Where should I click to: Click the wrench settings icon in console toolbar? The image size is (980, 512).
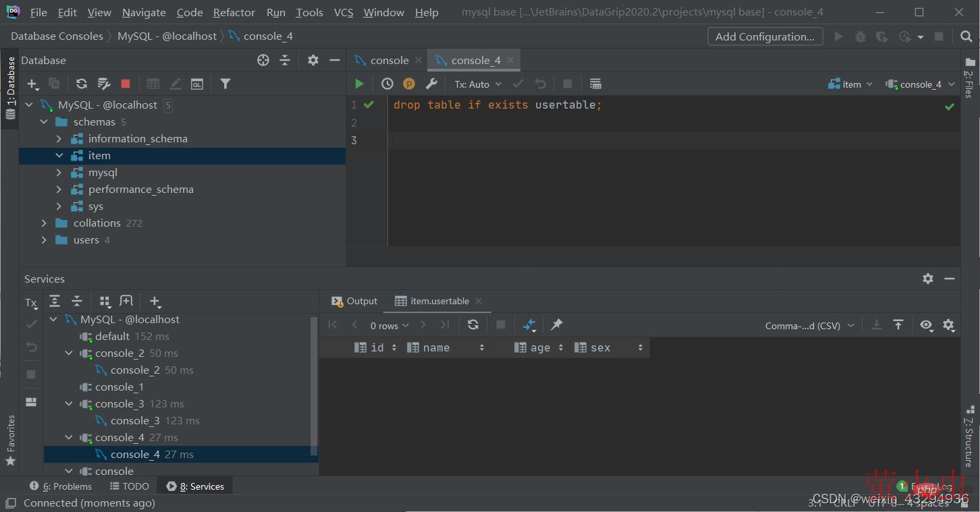(x=431, y=84)
